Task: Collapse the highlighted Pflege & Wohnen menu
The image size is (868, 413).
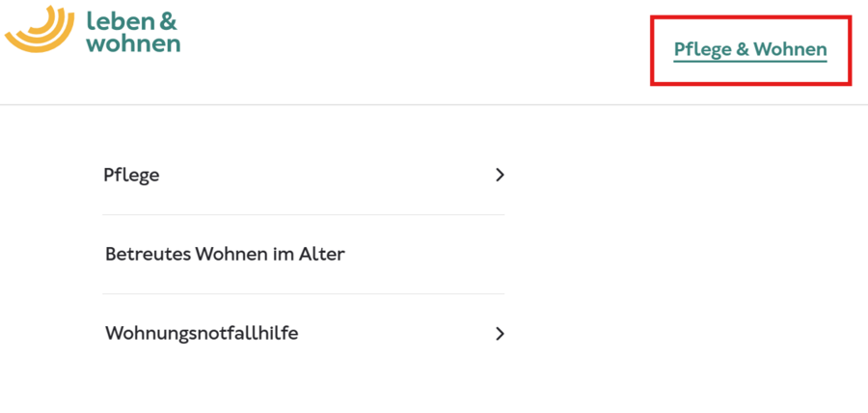Action: [x=749, y=50]
